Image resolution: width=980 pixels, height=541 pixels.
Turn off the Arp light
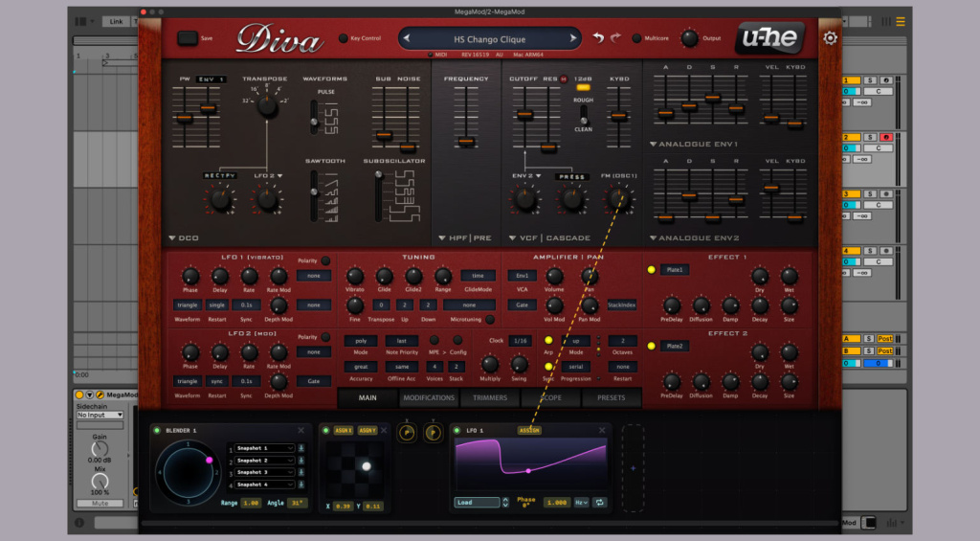click(x=548, y=340)
